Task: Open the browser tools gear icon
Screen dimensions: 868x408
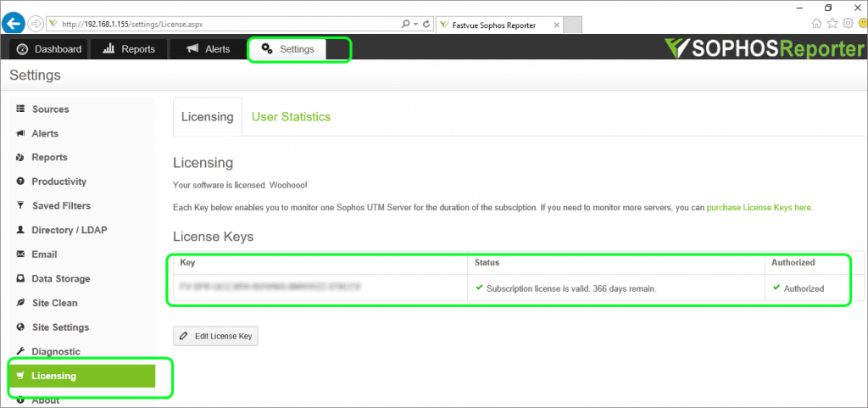Action: (848, 23)
